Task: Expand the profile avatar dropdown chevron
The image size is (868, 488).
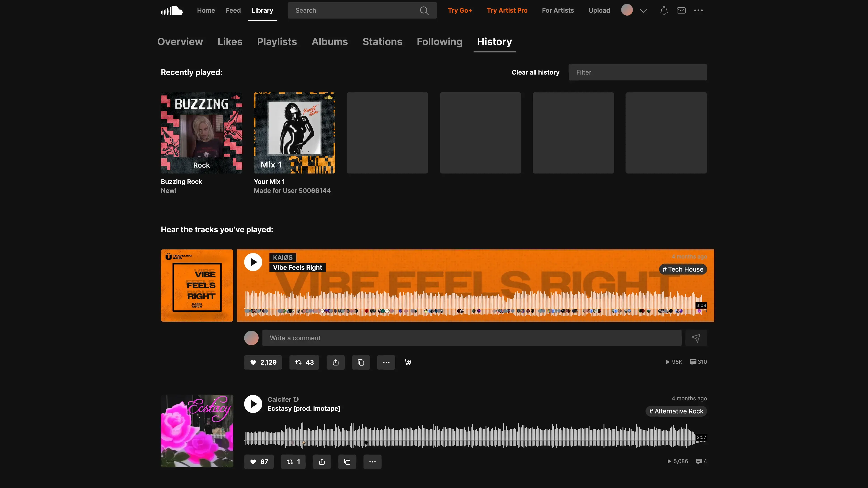Action: click(x=643, y=10)
